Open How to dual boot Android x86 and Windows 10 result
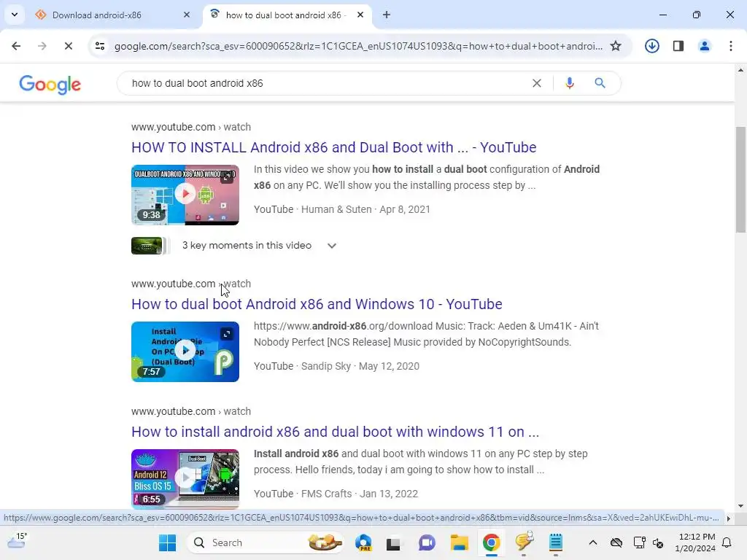This screenshot has height=560, width=747. pos(317,304)
